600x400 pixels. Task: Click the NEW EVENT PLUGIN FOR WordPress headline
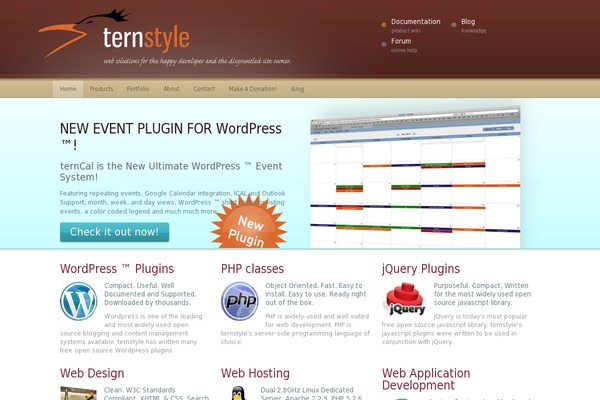pyautogui.click(x=171, y=136)
